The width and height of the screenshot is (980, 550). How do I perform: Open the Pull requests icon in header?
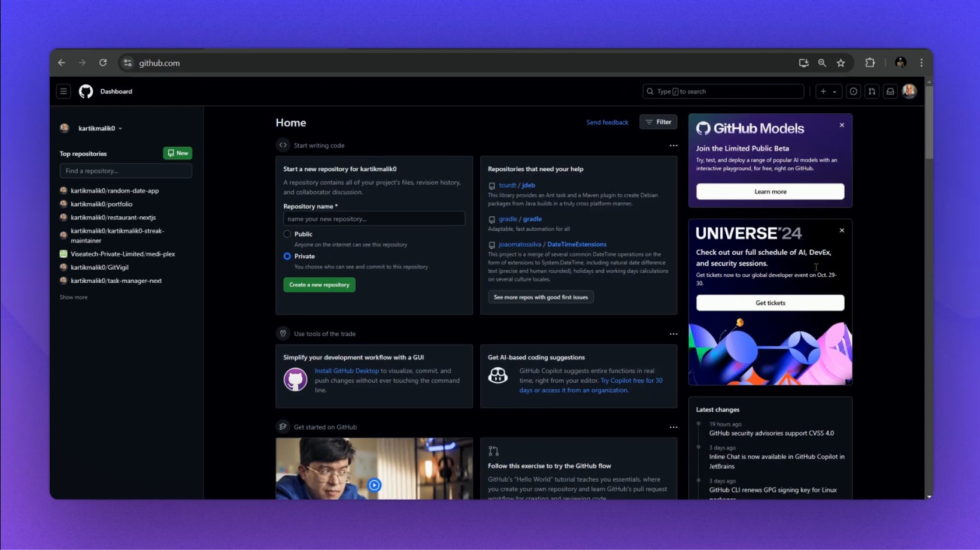click(x=872, y=92)
